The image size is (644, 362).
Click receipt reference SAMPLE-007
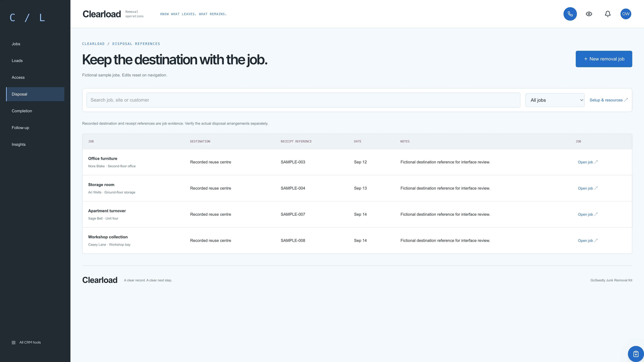tap(293, 214)
